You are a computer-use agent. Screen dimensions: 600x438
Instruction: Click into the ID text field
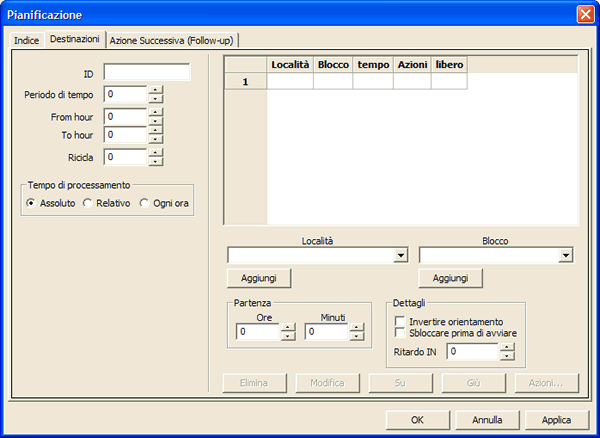pos(146,72)
